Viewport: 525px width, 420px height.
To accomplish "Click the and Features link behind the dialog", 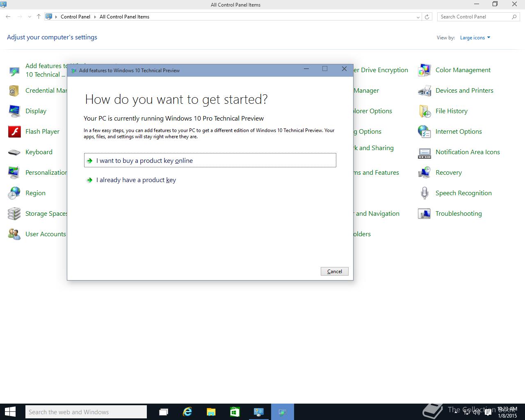I will [376, 173].
